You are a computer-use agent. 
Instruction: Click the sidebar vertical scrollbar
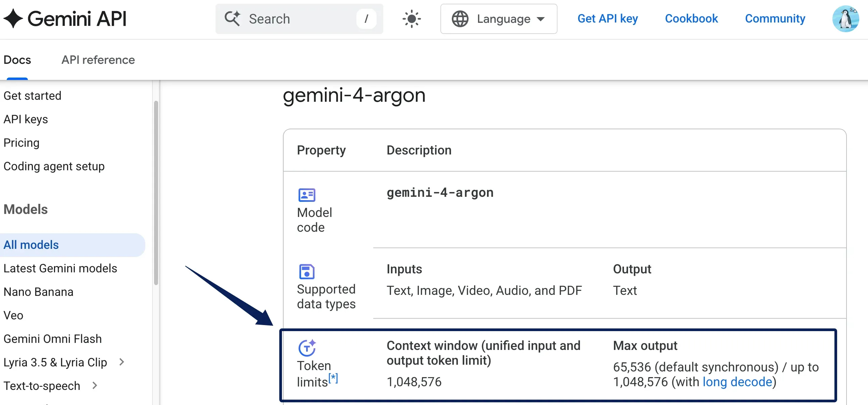156,193
